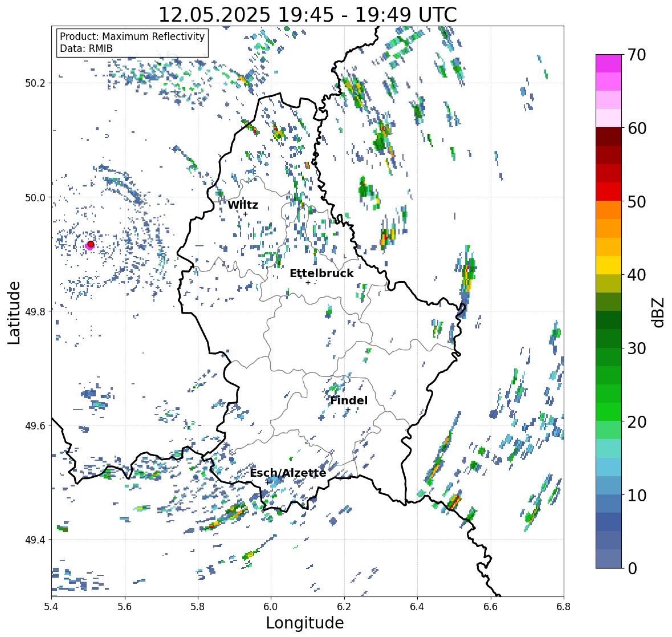672x637 pixels.
Task: Click the red radar location dot
Action: click(x=91, y=244)
